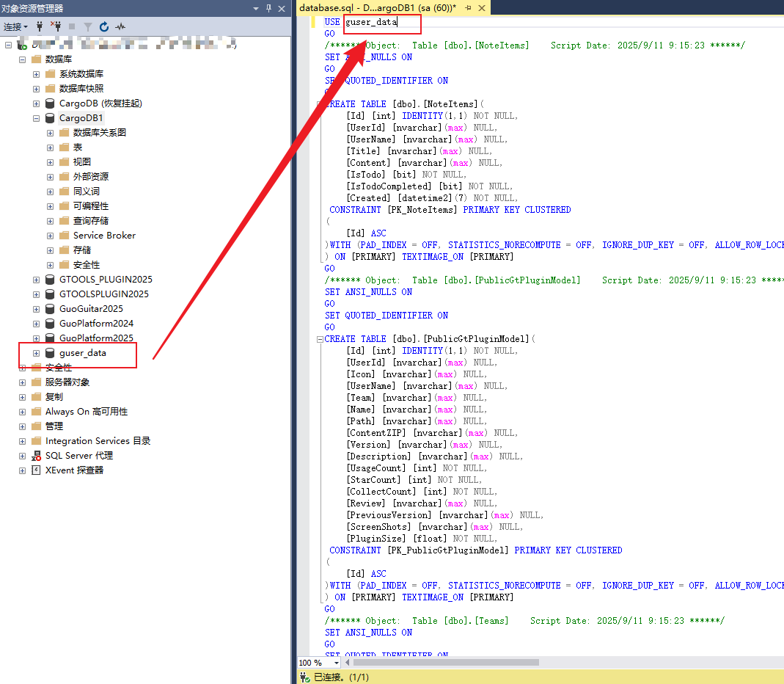The image size is (784, 684).
Task: Click the XEvent 探查器 icon
Action: tap(36, 470)
